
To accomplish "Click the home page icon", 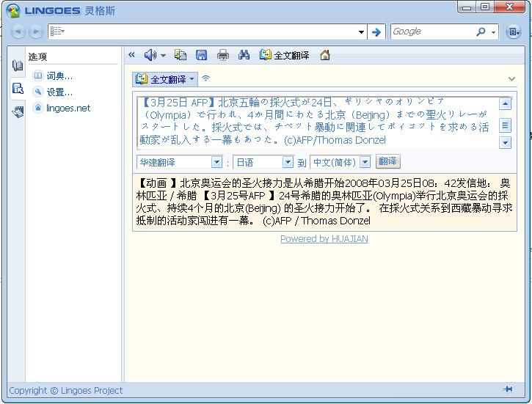I will (324, 55).
